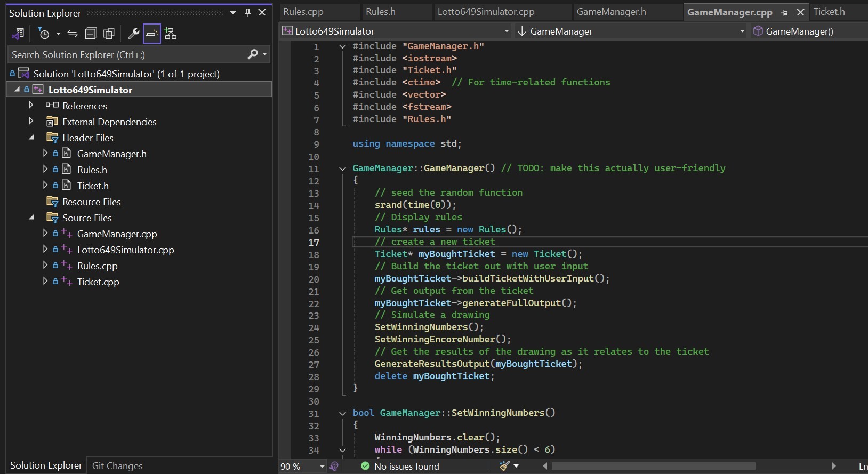868x474 pixels.
Task: Click the Rules.h header file icon
Action: coord(66,170)
